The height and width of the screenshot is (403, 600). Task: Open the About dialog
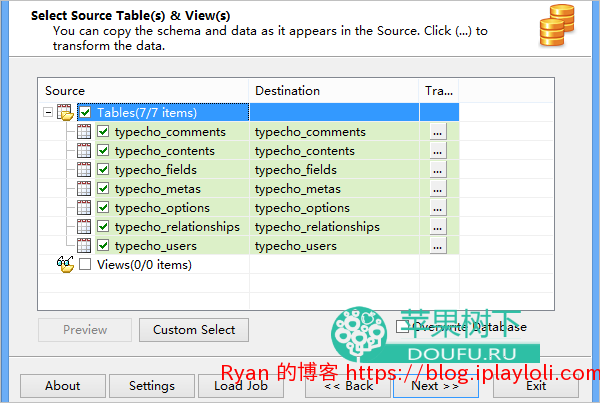pos(63,386)
